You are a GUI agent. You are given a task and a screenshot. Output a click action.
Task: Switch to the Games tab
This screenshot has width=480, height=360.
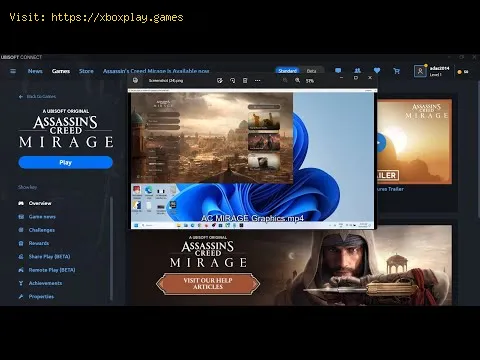(61, 71)
